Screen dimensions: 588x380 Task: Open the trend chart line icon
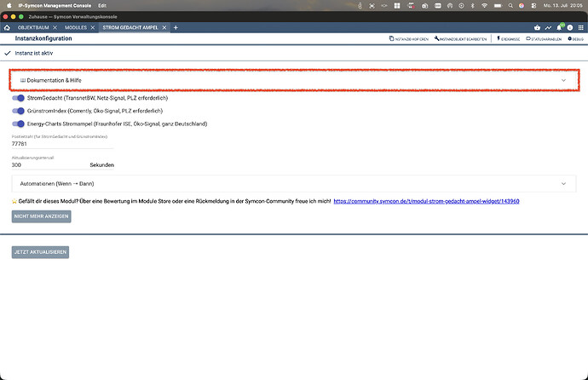pos(548,27)
